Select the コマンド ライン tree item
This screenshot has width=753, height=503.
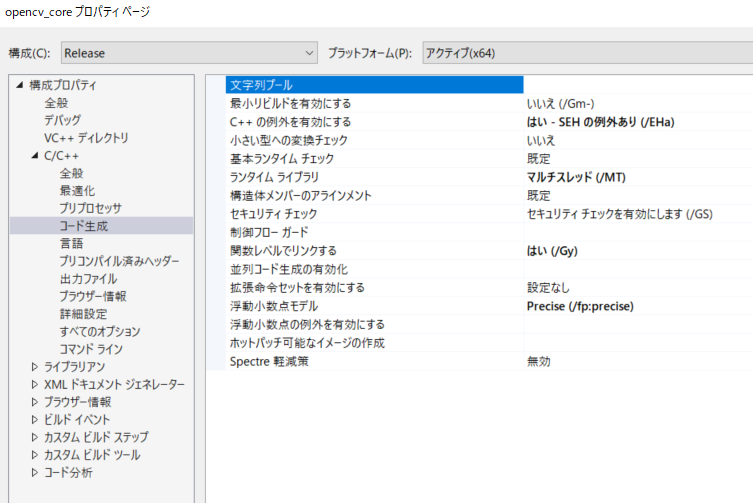[91, 349]
